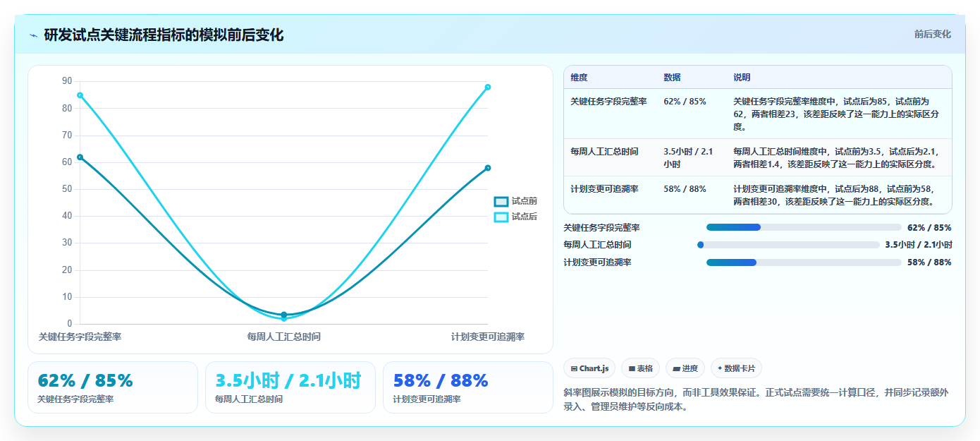Click x-axis label 每周人工汇总时间
Screen dimensions: 980x441
point(283,337)
